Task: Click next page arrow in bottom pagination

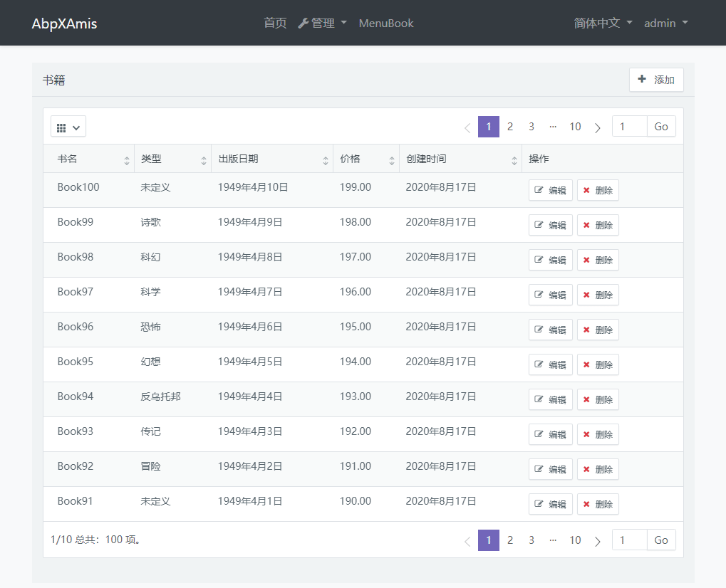Action: [x=597, y=541]
